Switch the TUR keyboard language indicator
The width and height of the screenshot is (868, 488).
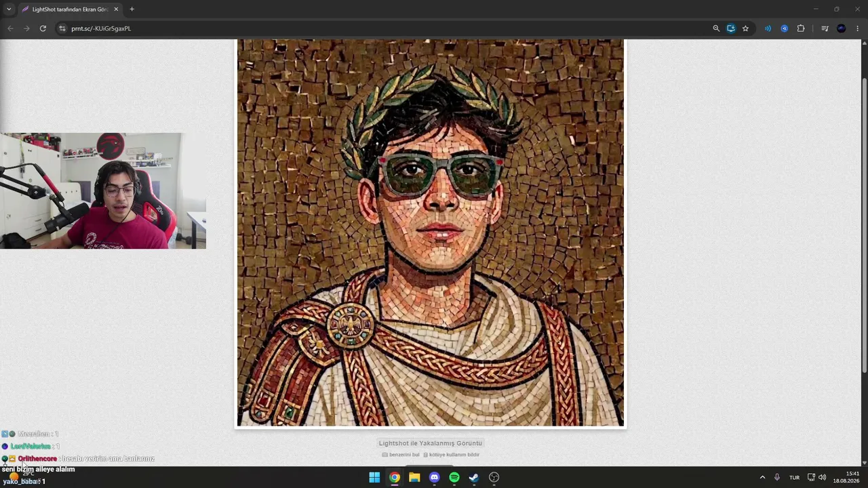click(x=794, y=477)
